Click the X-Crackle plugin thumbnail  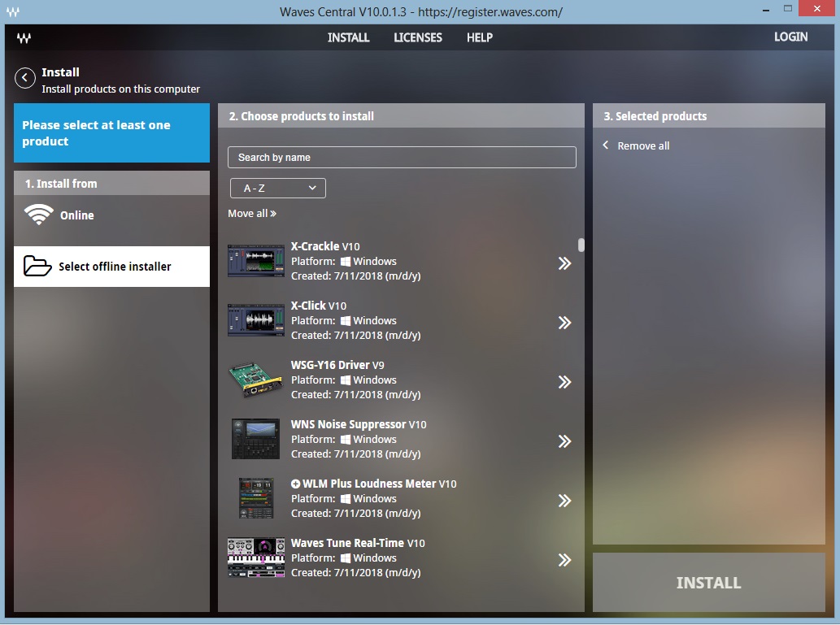[x=256, y=261]
